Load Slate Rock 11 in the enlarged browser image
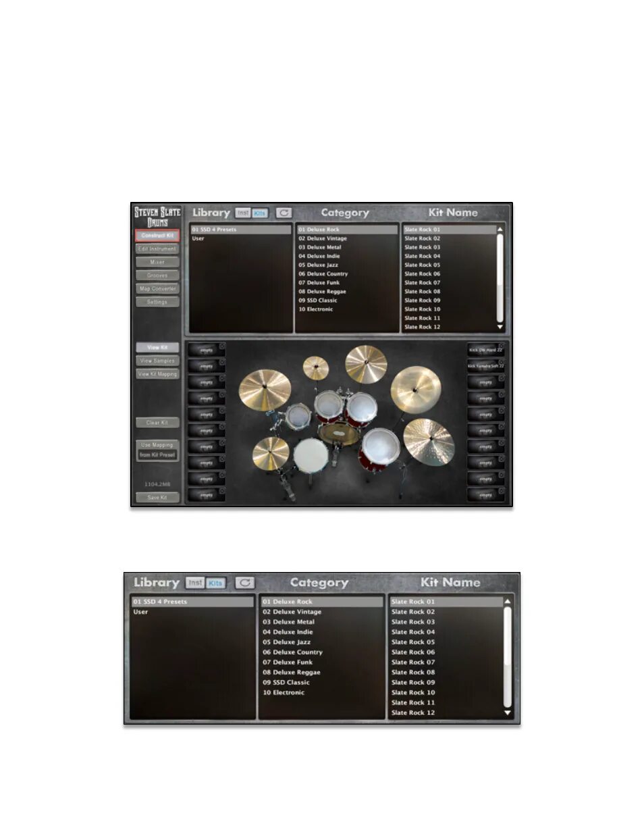This screenshot has width=644, height=834. [x=446, y=703]
